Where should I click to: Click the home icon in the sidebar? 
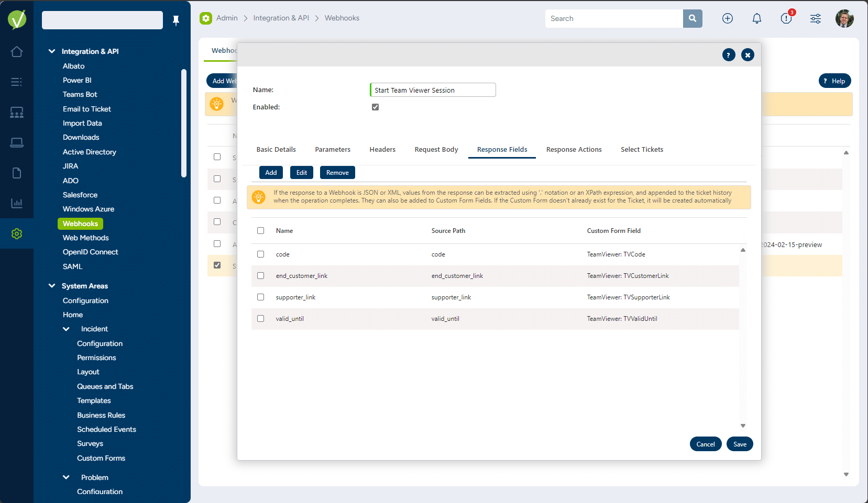(17, 52)
